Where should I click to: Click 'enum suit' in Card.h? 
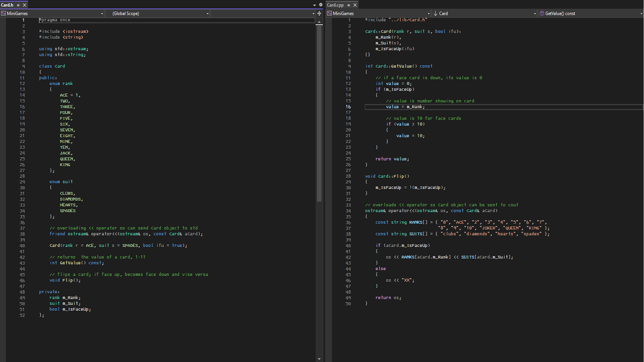click(61, 182)
